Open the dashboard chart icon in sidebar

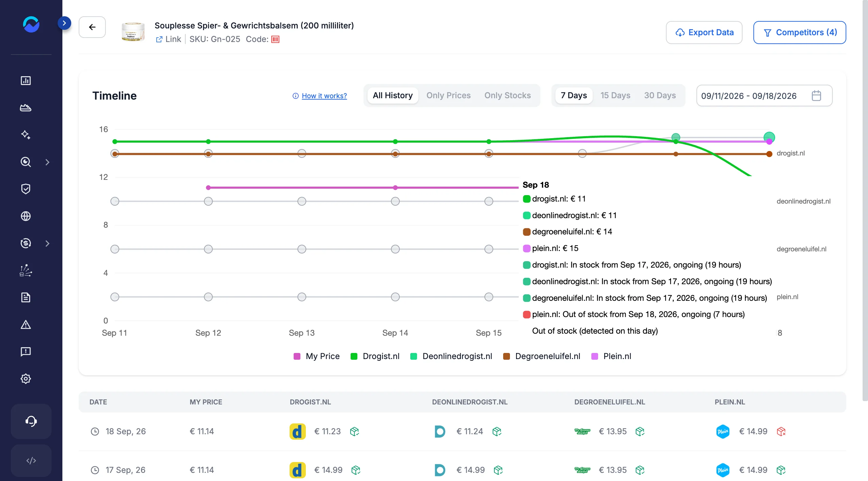pos(26,81)
